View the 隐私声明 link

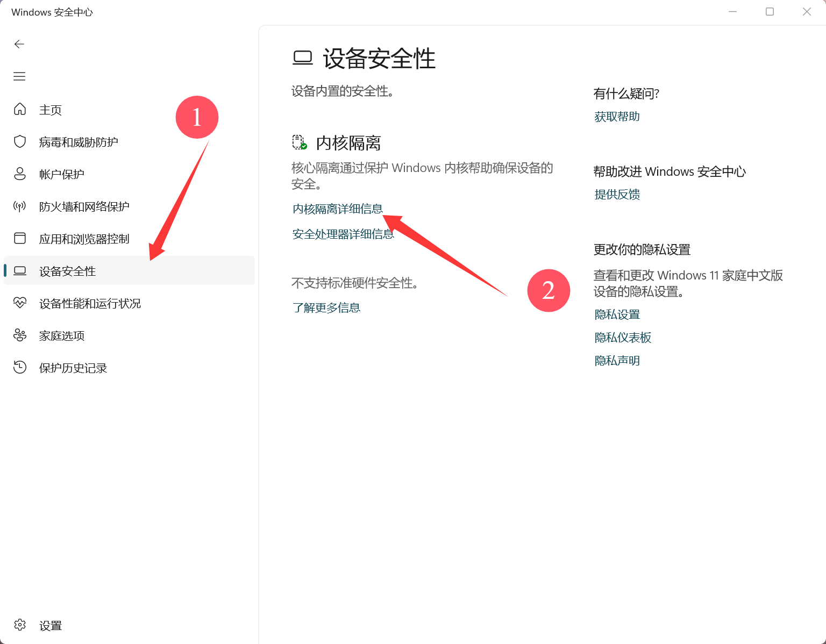[617, 361]
